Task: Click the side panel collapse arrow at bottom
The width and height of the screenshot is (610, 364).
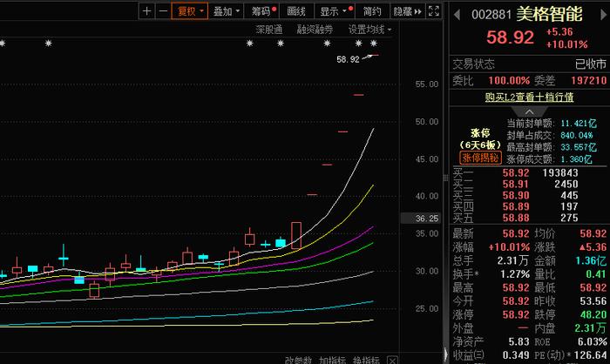Action: click(446, 354)
